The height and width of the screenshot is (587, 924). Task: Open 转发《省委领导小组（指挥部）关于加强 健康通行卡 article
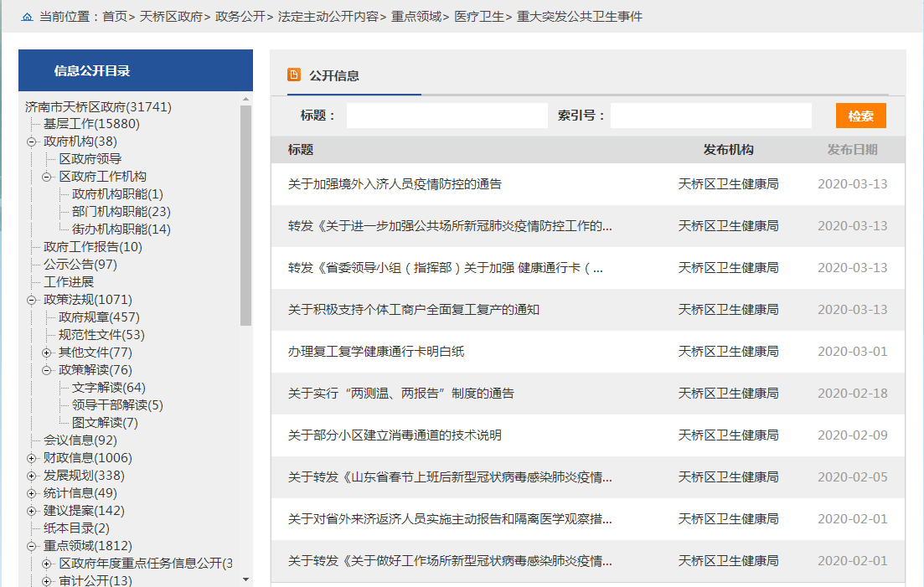pos(446,268)
